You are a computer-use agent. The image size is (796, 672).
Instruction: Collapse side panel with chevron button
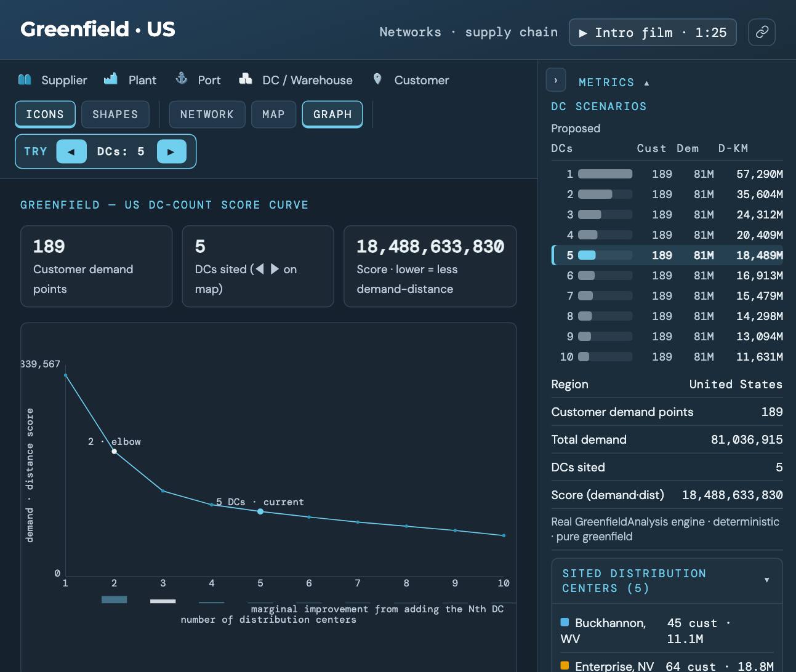click(556, 80)
